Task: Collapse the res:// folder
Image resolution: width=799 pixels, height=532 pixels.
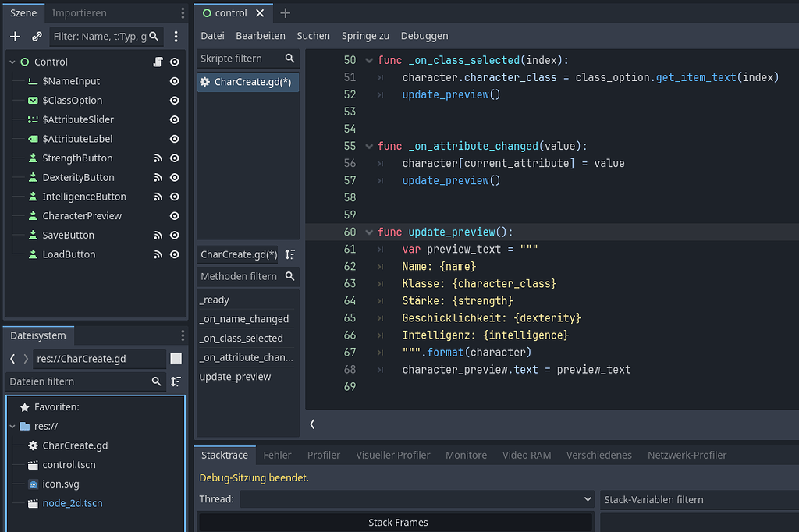Action: [12, 426]
